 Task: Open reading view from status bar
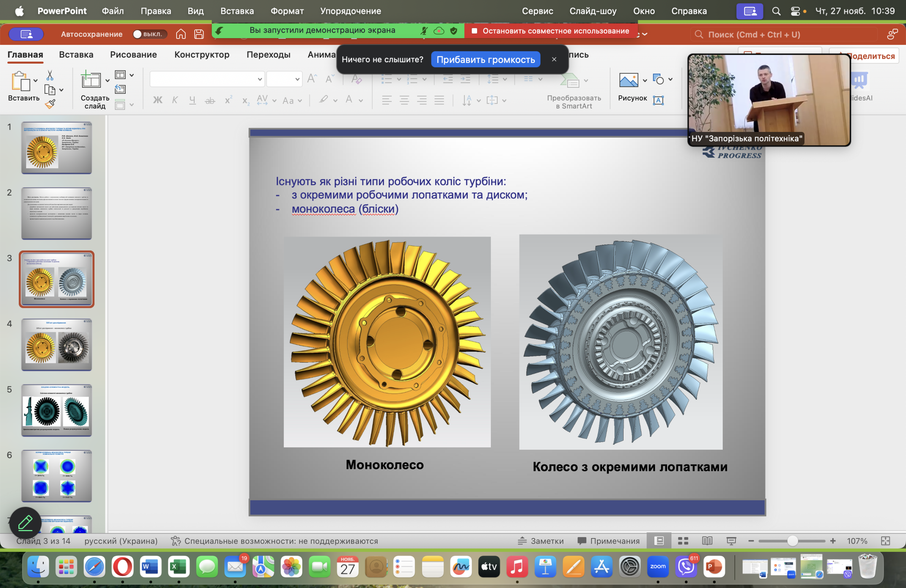coord(707,541)
